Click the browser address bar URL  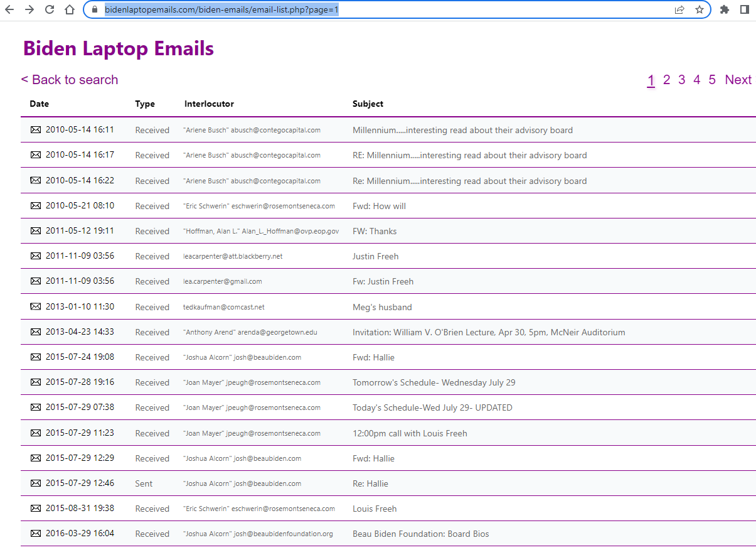point(221,9)
